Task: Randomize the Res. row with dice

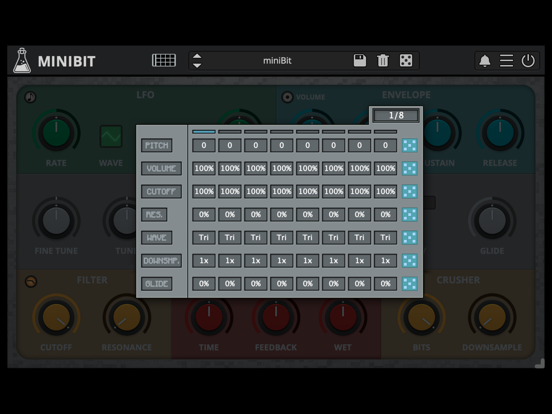Action: 410,215
